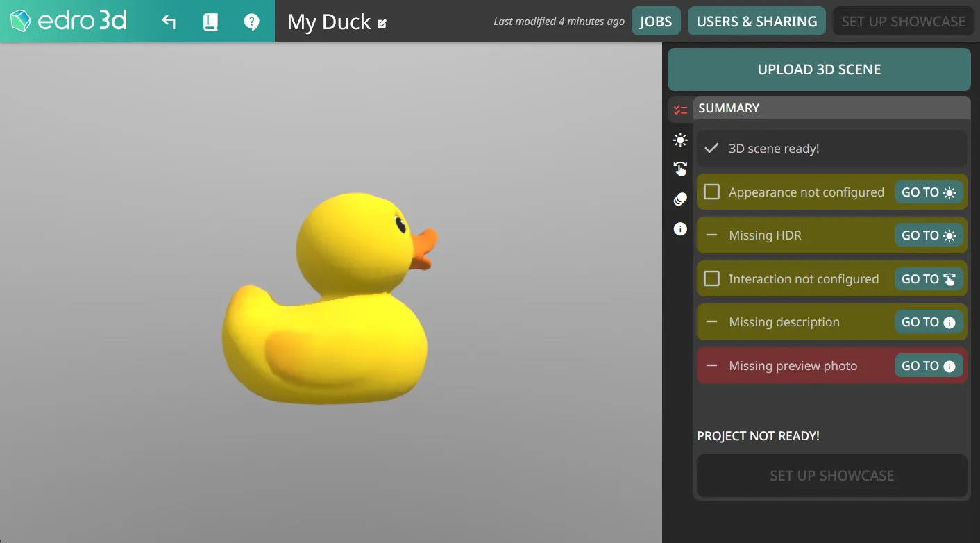980x543 pixels.
Task: Click GO TO for Missing HDR
Action: click(929, 235)
